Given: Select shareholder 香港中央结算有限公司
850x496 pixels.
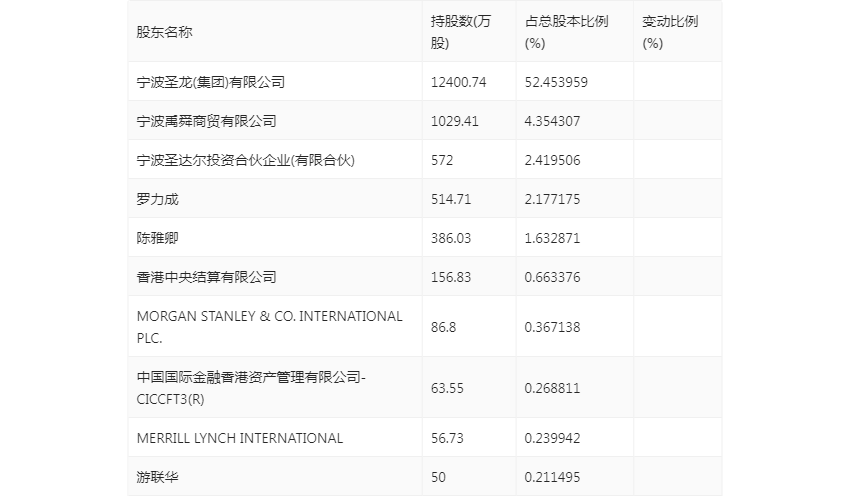Looking at the screenshot, I should [207, 277].
